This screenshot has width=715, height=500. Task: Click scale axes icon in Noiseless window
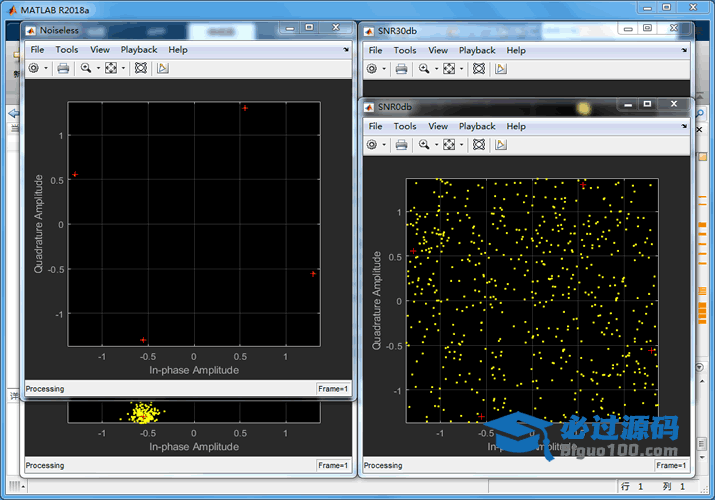[110, 68]
